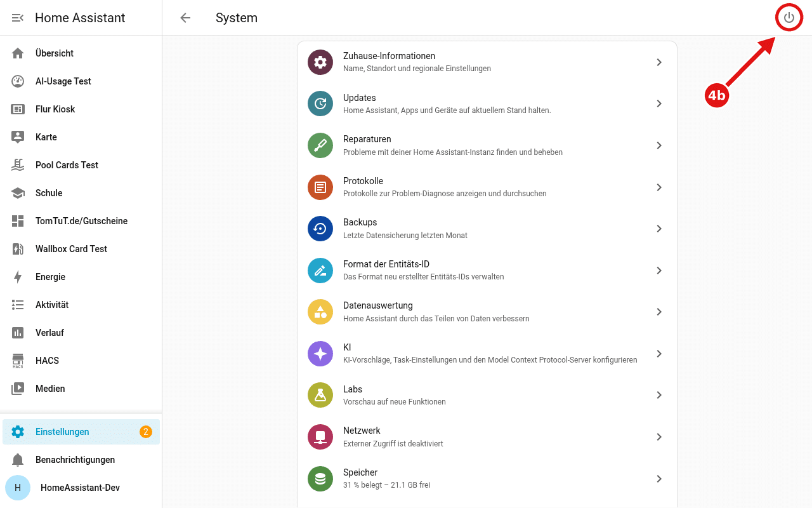Open the Aktivität sidebar item
Viewport: 812px width, 508px height.
click(x=81, y=305)
